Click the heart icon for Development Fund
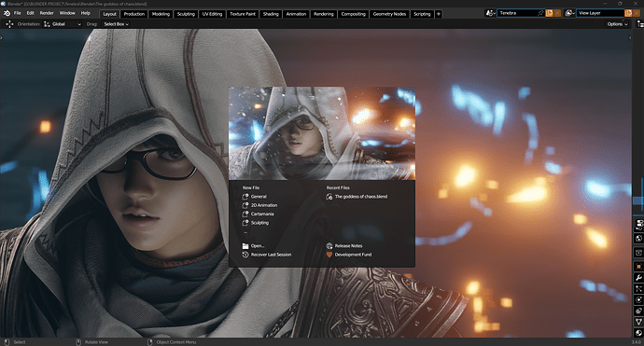Screen dimensions: 644x346 point(329,255)
